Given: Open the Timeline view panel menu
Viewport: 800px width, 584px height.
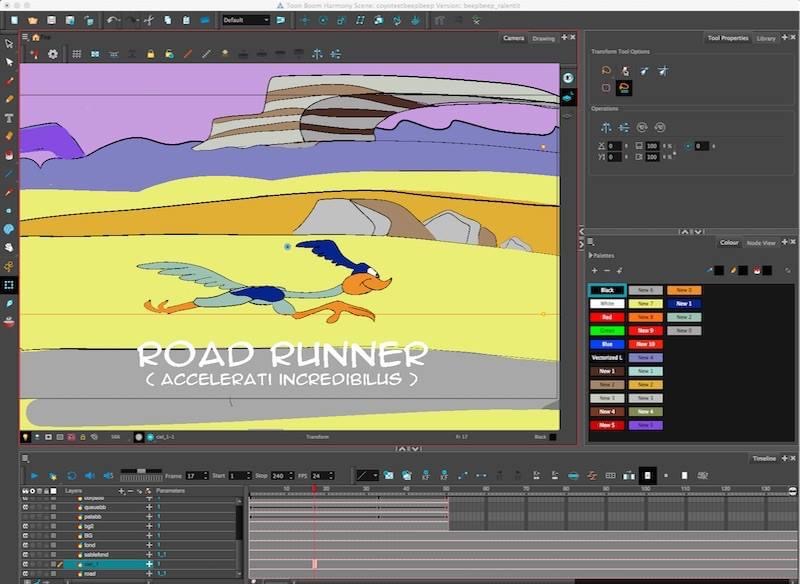Looking at the screenshot, I should click(x=25, y=459).
